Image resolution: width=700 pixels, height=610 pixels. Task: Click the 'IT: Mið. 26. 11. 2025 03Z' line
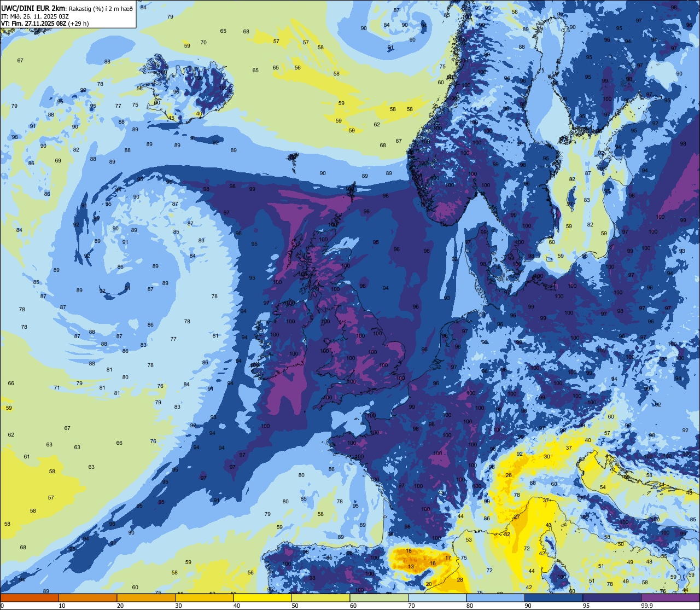coord(35,16)
